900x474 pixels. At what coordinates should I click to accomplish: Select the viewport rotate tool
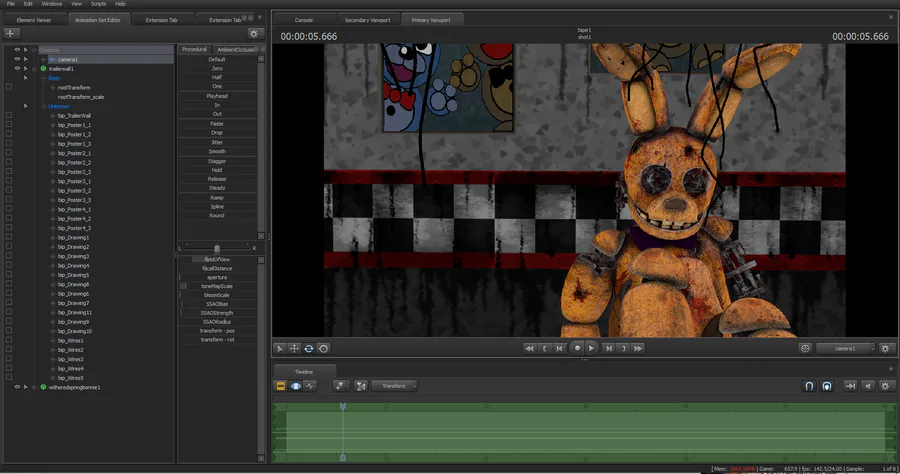click(309, 348)
